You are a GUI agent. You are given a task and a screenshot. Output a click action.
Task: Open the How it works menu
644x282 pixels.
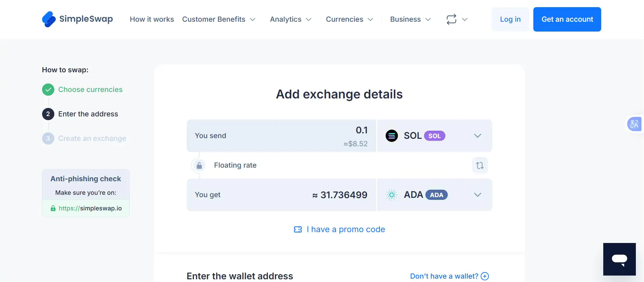point(152,19)
